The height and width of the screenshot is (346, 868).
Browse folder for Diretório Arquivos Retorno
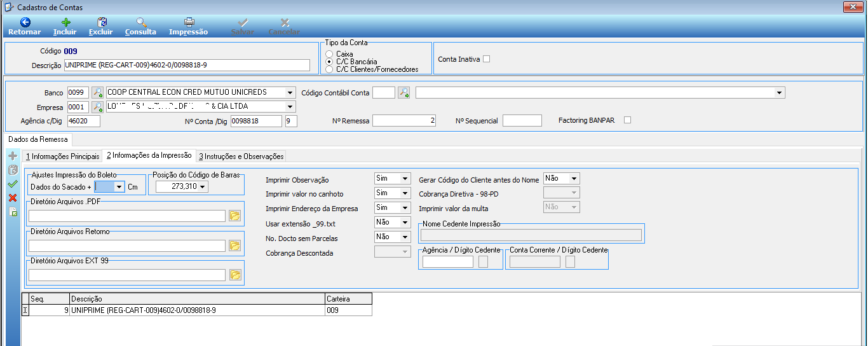234,246
